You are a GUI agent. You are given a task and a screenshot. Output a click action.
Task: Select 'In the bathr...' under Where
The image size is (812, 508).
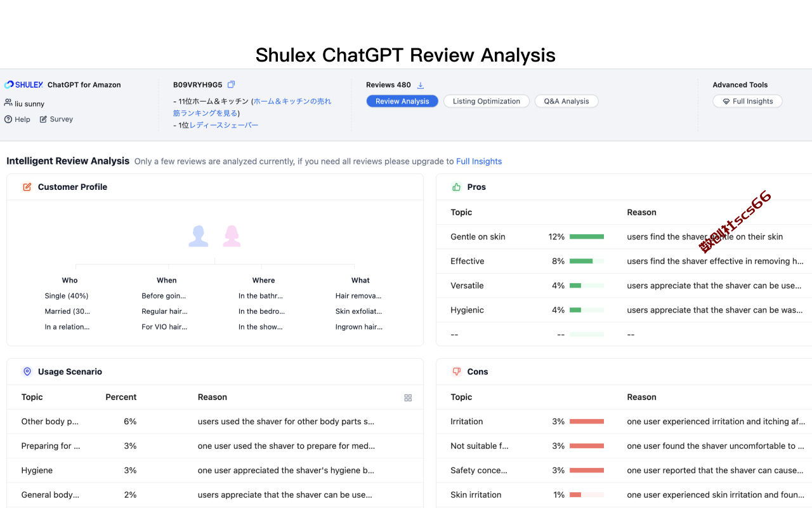(x=261, y=296)
